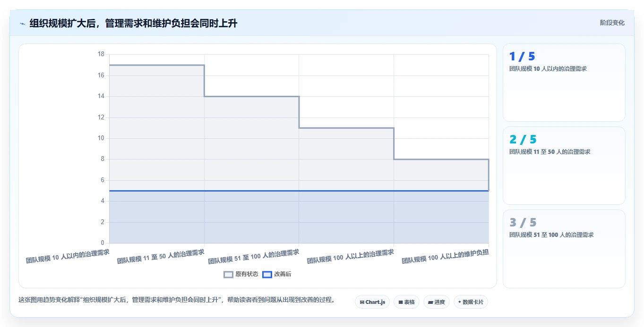Click the y-axis value 18
The height and width of the screenshot is (327, 644).
(101, 54)
